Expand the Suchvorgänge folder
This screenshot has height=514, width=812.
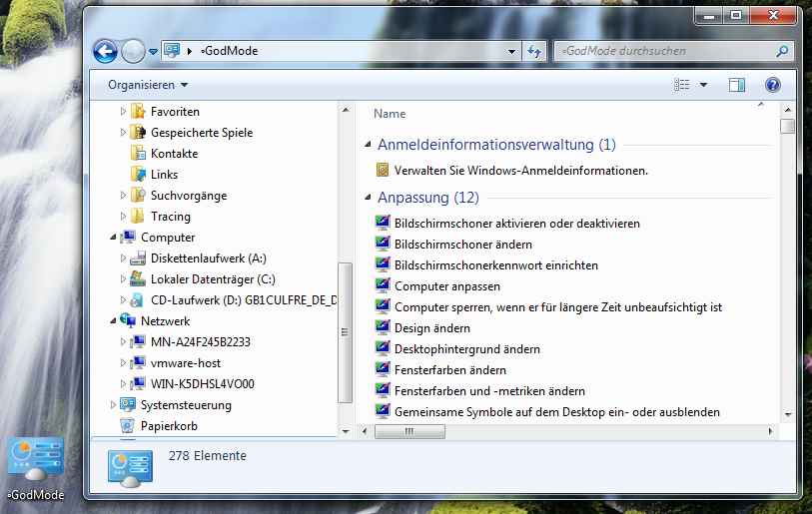click(x=123, y=196)
